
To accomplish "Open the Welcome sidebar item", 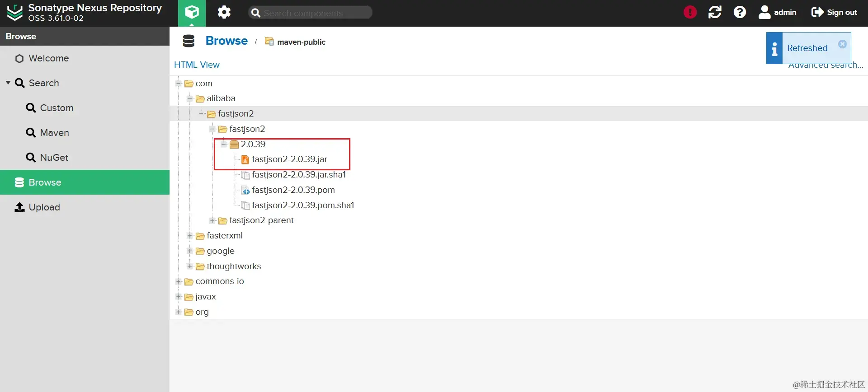I will pos(85,58).
